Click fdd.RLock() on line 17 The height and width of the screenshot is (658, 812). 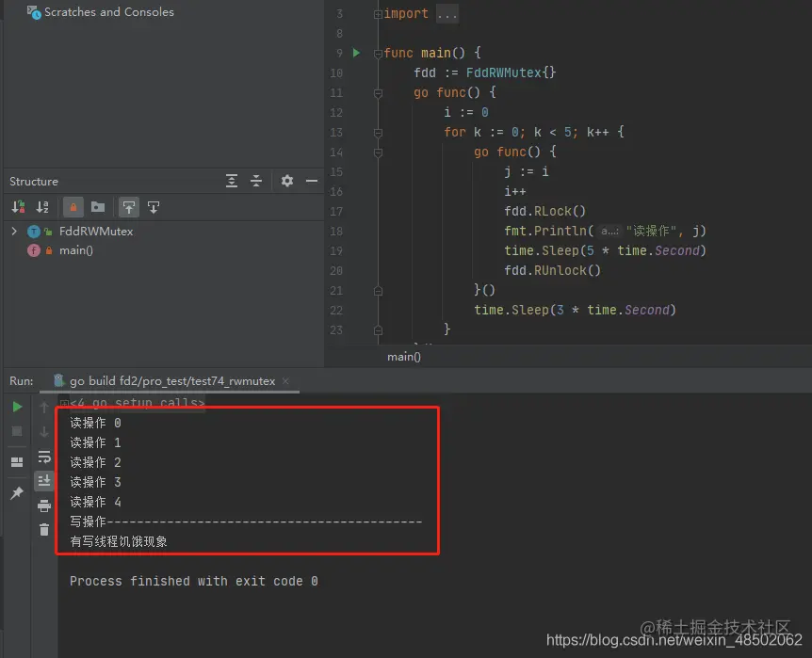(x=544, y=211)
